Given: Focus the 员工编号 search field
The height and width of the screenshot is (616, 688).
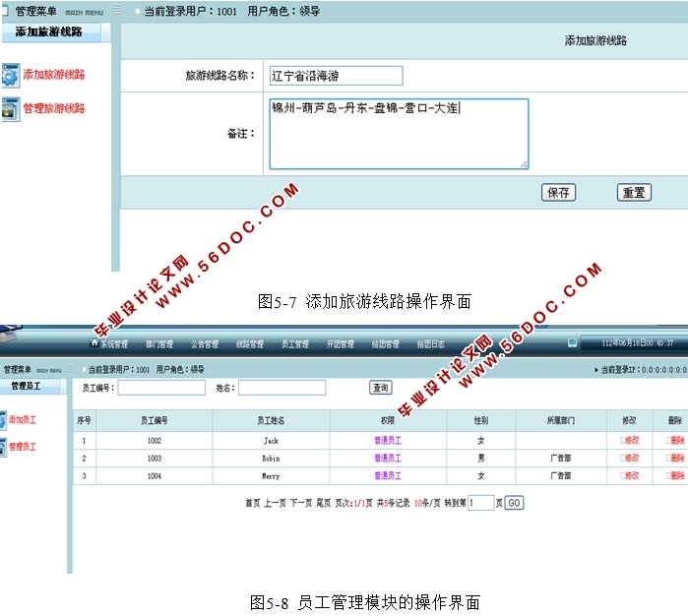Looking at the screenshot, I should click(161, 388).
